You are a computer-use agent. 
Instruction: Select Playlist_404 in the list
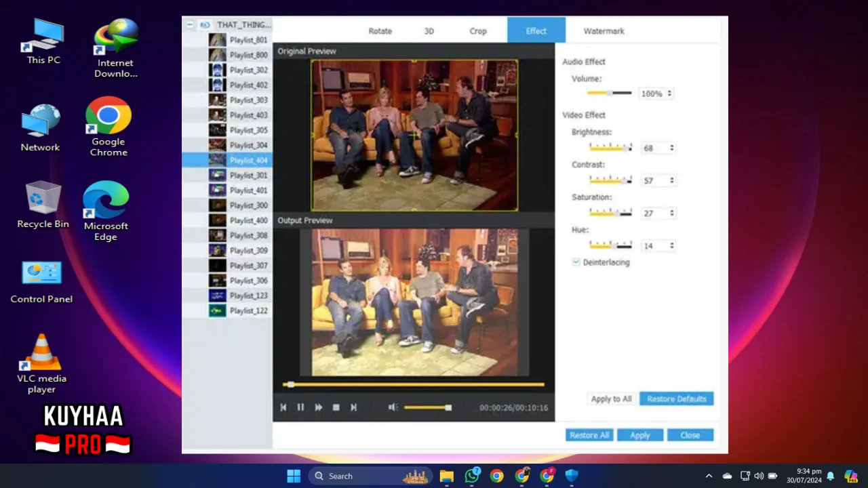tap(227, 160)
